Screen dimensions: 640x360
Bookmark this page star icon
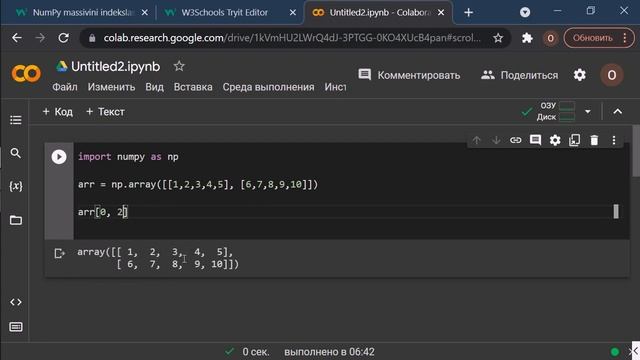498,38
